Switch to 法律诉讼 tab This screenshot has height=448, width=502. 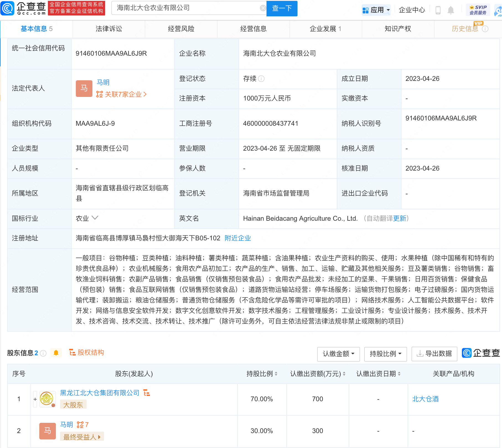(109, 29)
